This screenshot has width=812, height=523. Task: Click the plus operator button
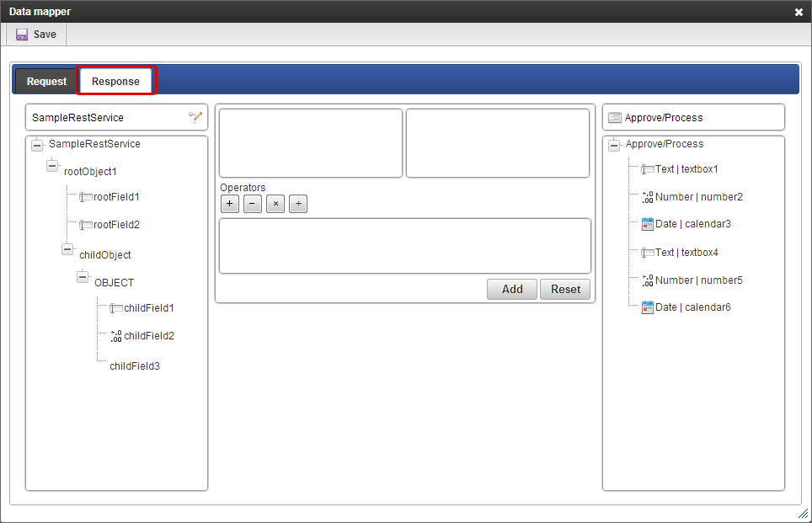229,204
